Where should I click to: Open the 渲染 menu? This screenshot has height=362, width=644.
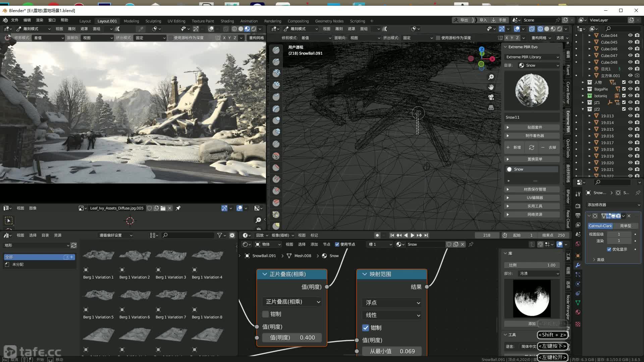coord(40,20)
